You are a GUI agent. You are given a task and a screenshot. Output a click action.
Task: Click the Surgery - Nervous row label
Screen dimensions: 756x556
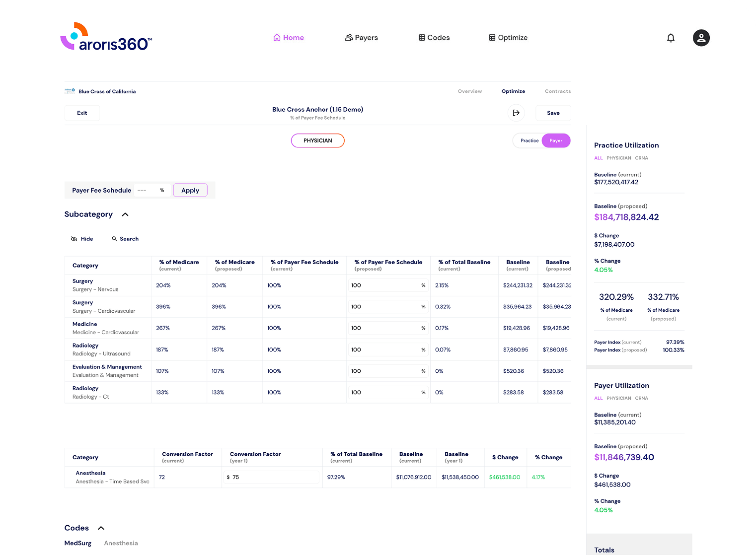[x=95, y=285]
